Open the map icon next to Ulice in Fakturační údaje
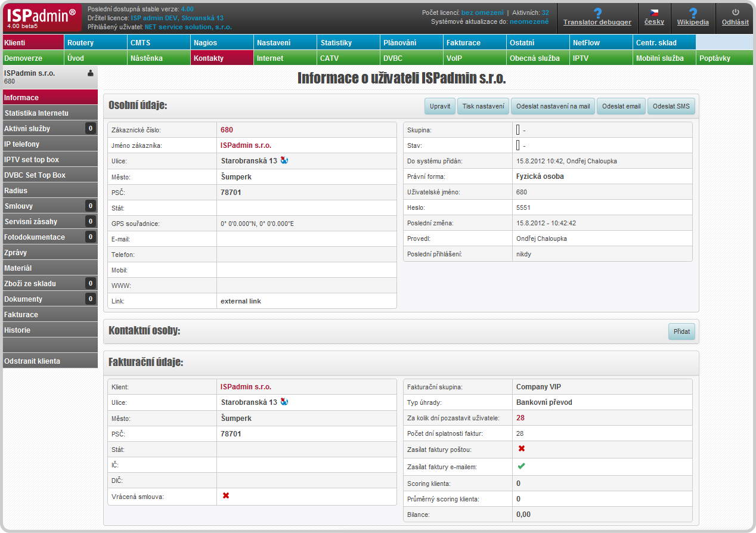Image resolution: width=756 pixels, height=533 pixels. (x=284, y=402)
